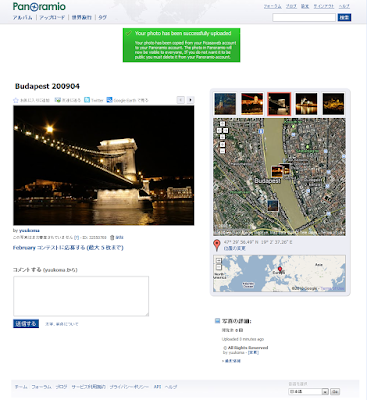367x400 pixels.
Task: Click the blue search button
Action: click(344, 17)
